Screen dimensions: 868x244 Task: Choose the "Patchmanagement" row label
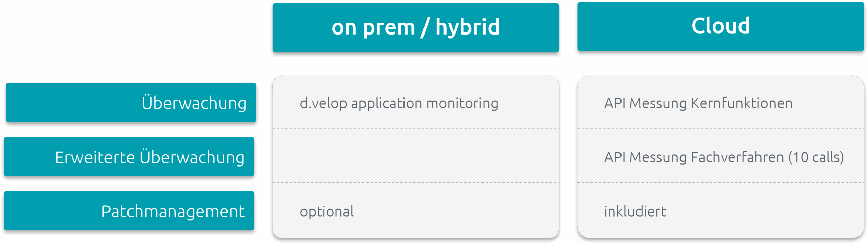click(x=173, y=211)
